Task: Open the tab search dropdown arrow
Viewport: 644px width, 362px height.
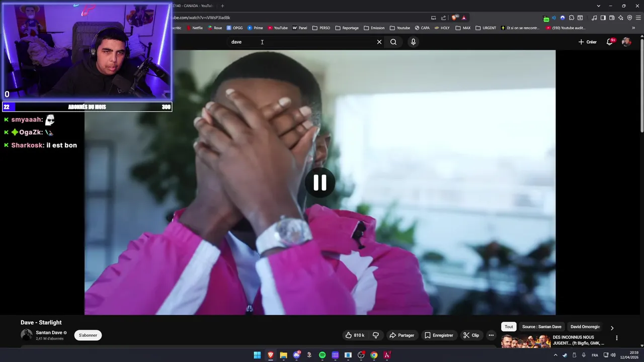Action: point(599,6)
